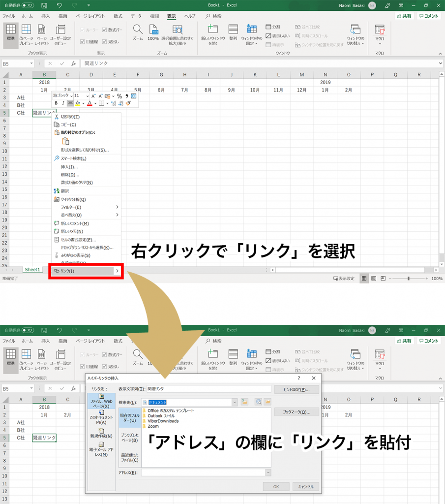445x504 pixels.
Task: Uncheck the 目盛線 checkbox in upper ribbon
Action: [x=83, y=42]
